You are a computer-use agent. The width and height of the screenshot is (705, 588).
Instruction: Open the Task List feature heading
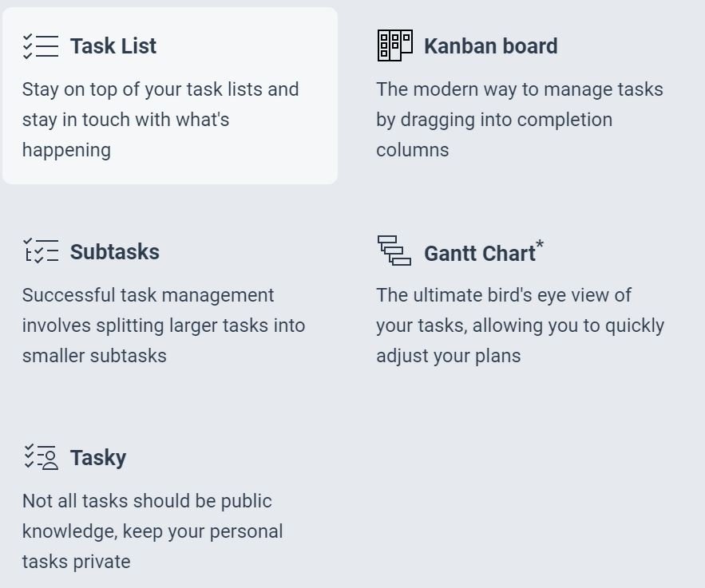(113, 46)
